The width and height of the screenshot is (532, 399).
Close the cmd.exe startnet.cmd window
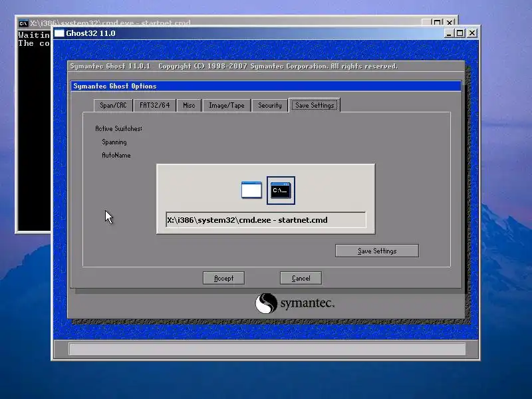450,23
